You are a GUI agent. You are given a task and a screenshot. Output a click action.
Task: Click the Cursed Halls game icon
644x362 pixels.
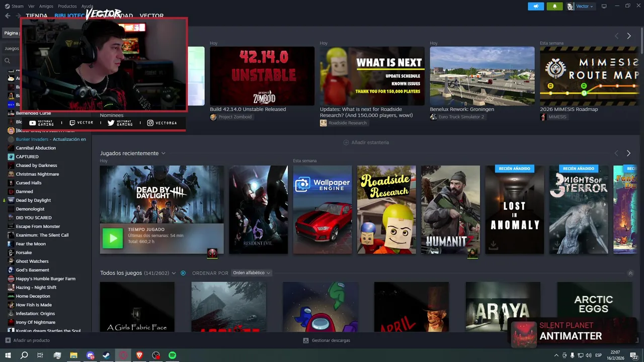[x=11, y=183]
